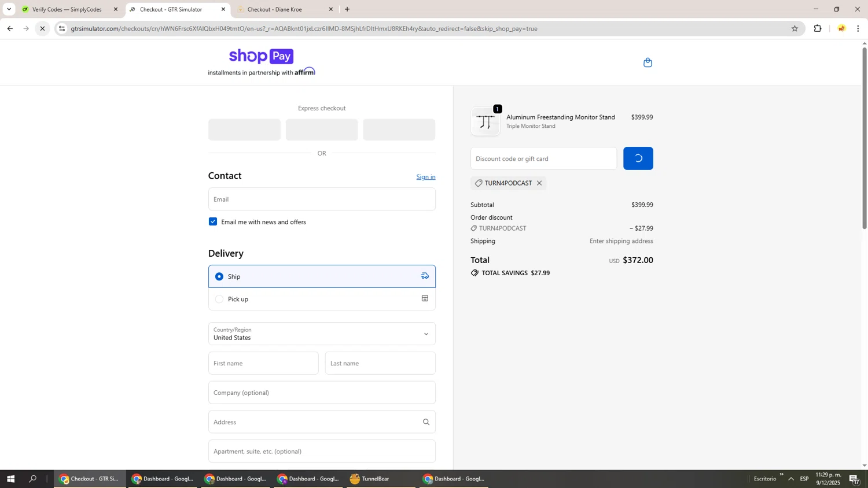
Task: Close the Verify Codes SimplyCodes tab
Action: pyautogui.click(x=116, y=9)
